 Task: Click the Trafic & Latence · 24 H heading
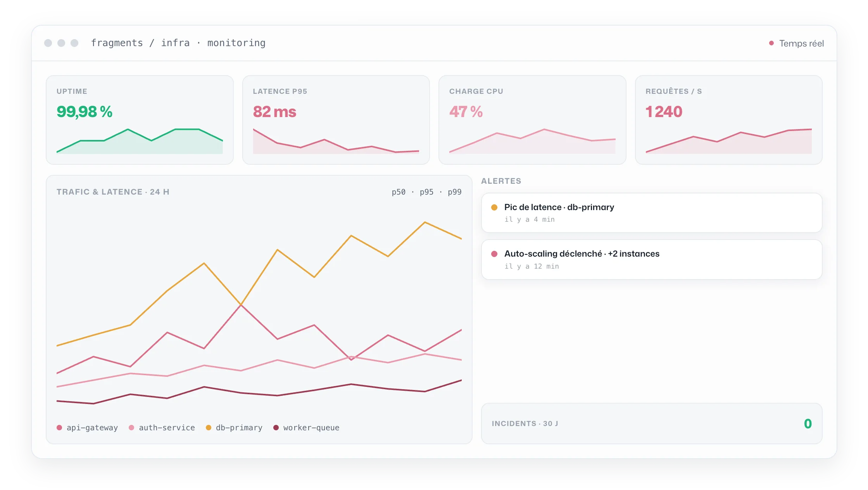tap(113, 192)
